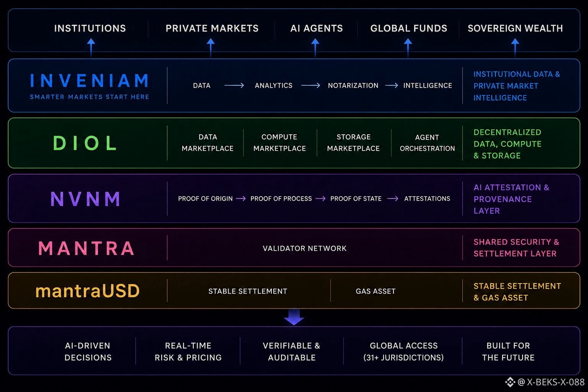The height and width of the screenshot is (392, 588).
Task: Click the VERIFIABLE & AUDITABLE benefit
Action: point(292,351)
